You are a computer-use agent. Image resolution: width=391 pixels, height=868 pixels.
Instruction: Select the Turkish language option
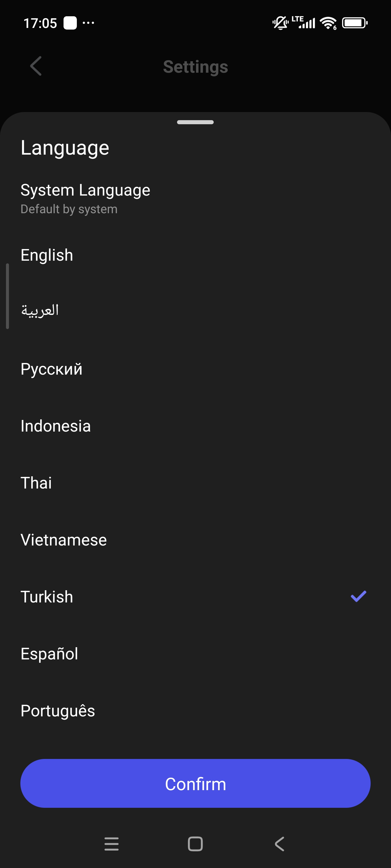46,596
